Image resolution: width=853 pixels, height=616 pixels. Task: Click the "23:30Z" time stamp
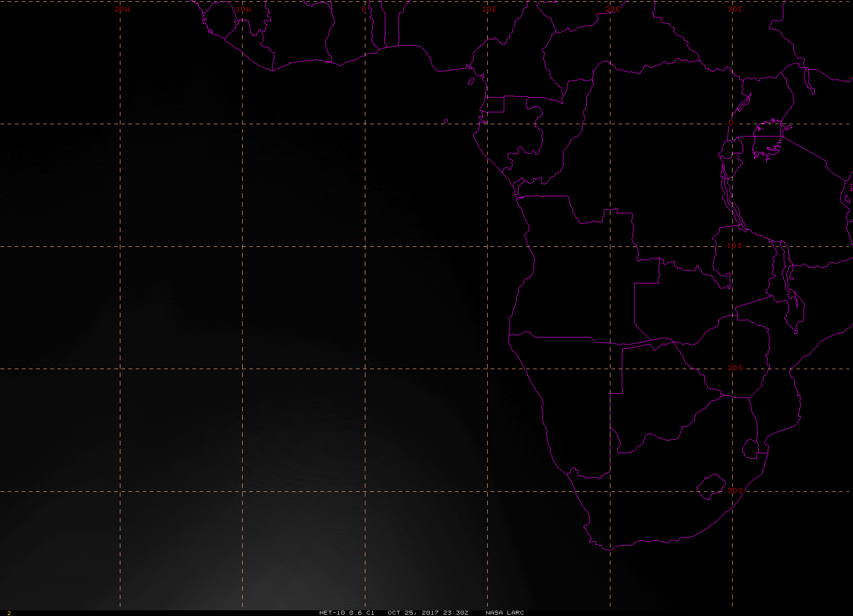point(455,613)
